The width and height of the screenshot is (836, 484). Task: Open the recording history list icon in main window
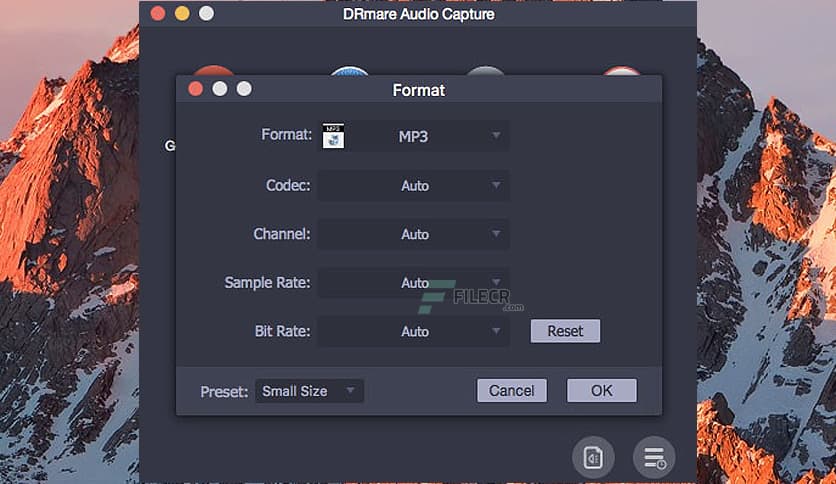pyautogui.click(x=654, y=457)
